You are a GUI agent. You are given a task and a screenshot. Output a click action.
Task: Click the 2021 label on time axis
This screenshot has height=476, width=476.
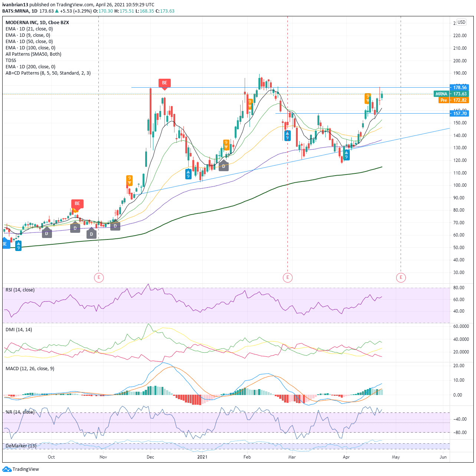coord(202,457)
